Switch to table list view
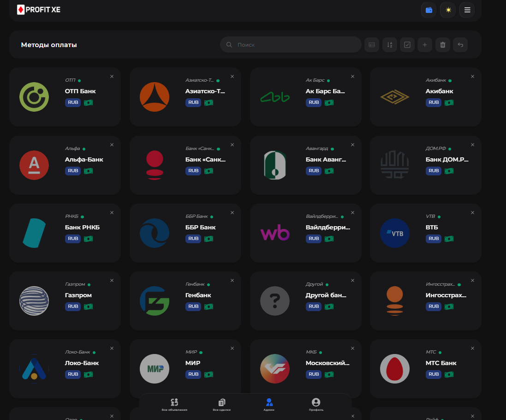506x420 pixels. 372,45
